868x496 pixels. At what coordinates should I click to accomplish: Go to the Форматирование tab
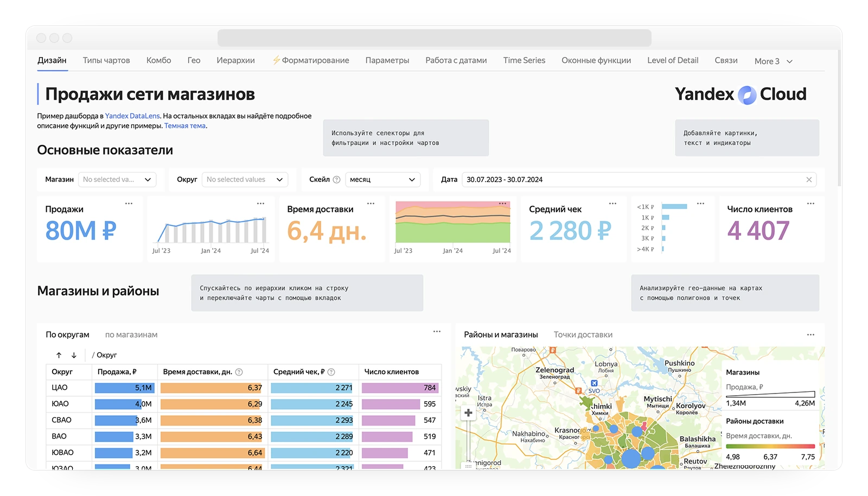[x=311, y=60]
